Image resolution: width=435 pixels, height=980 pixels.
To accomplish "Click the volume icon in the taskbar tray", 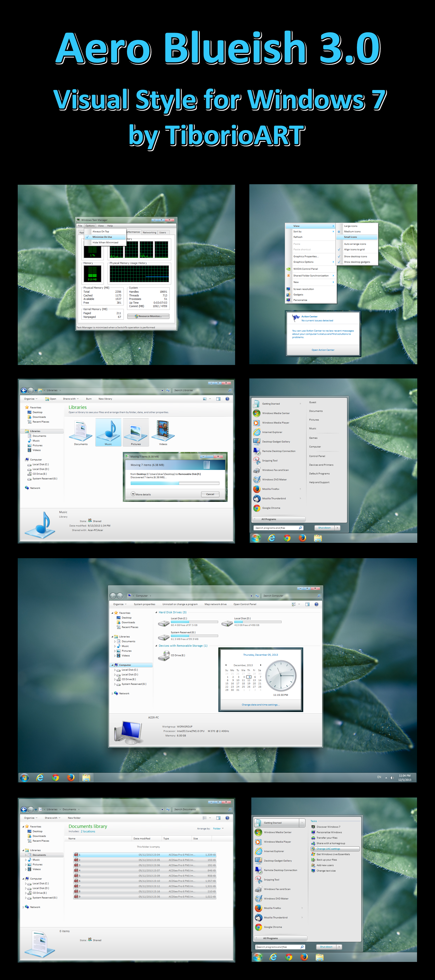I will 392,778.
